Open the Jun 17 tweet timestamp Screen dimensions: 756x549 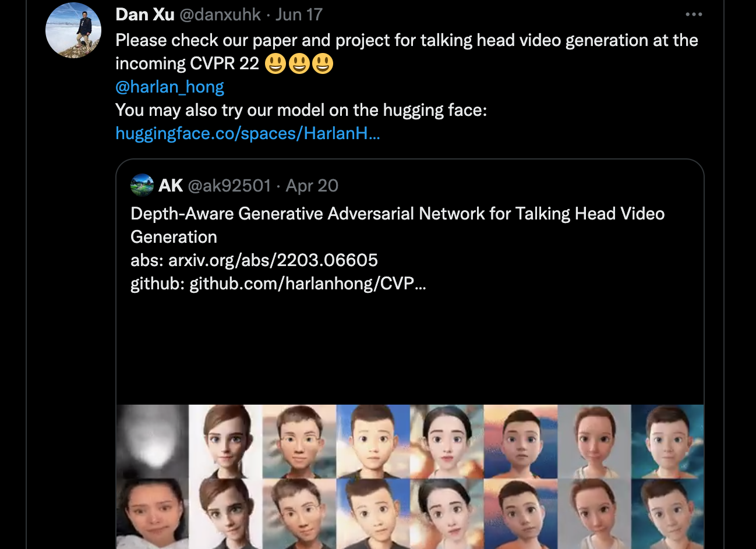(x=299, y=15)
